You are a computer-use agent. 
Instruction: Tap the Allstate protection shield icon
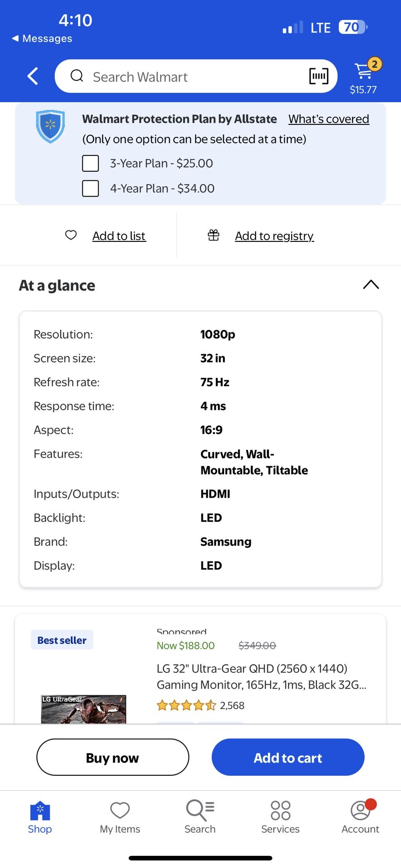click(50, 126)
